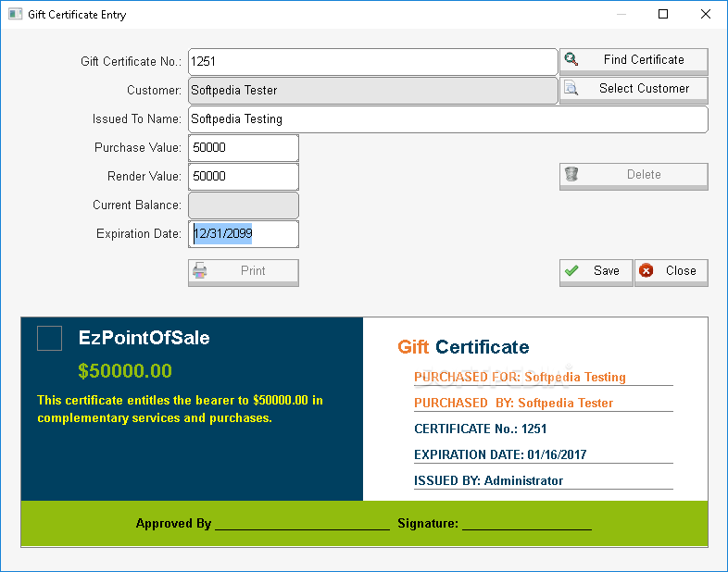Click the Gift Certificate heading in preview
The height and width of the screenshot is (572, 728).
point(463,347)
